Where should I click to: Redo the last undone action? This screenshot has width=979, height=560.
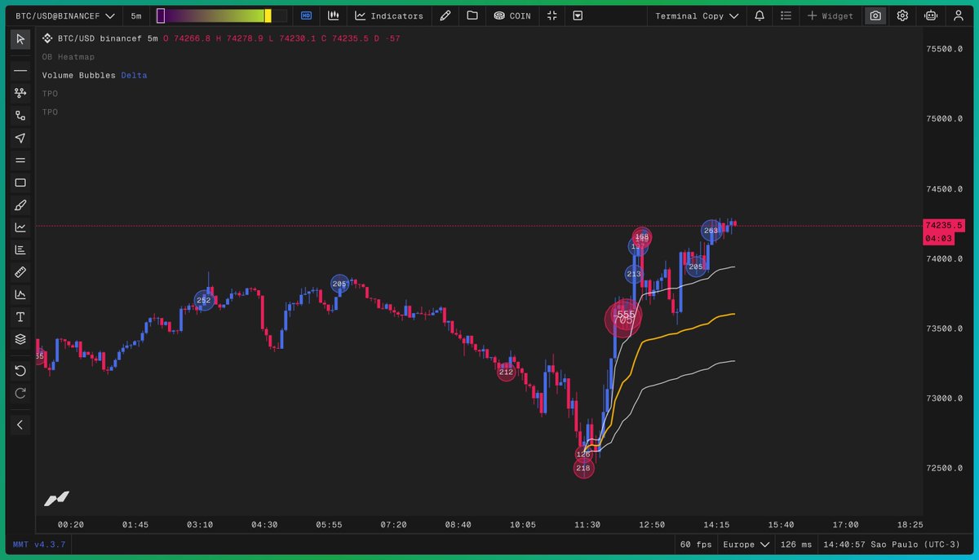click(x=20, y=393)
